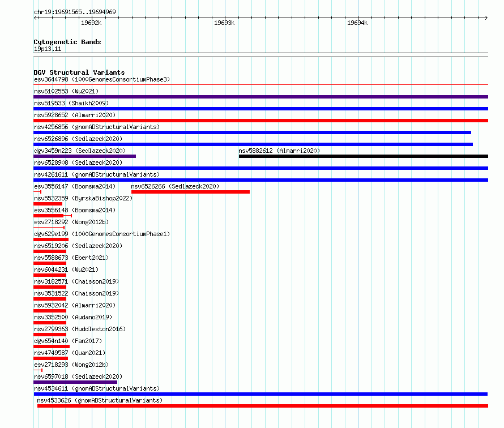
Task: Open nsv2799363 (Huddleston2016) label
Action: (80, 329)
